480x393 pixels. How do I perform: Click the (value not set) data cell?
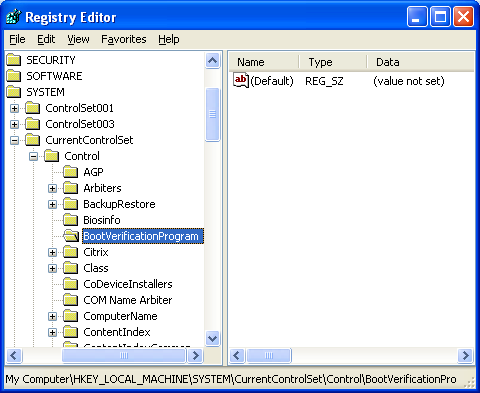409,81
